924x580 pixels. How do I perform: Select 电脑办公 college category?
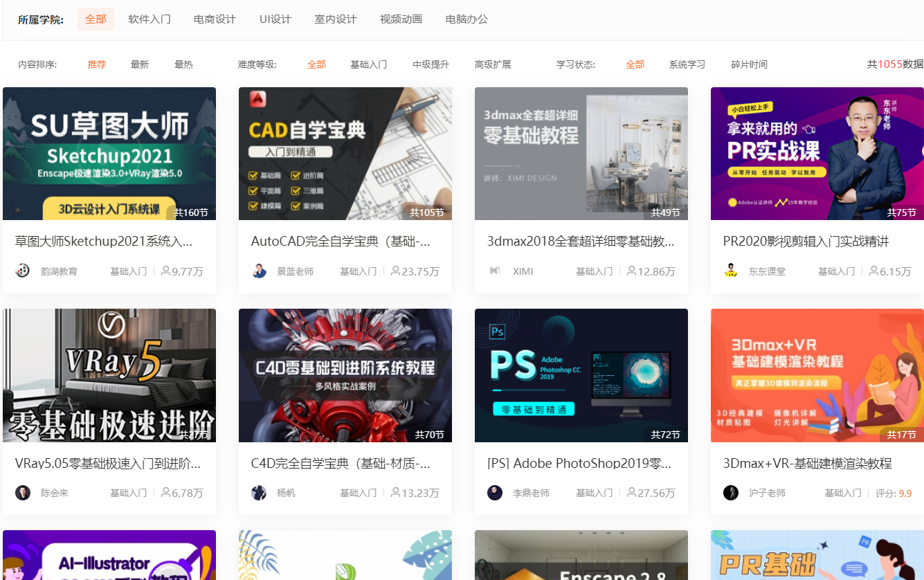[466, 19]
